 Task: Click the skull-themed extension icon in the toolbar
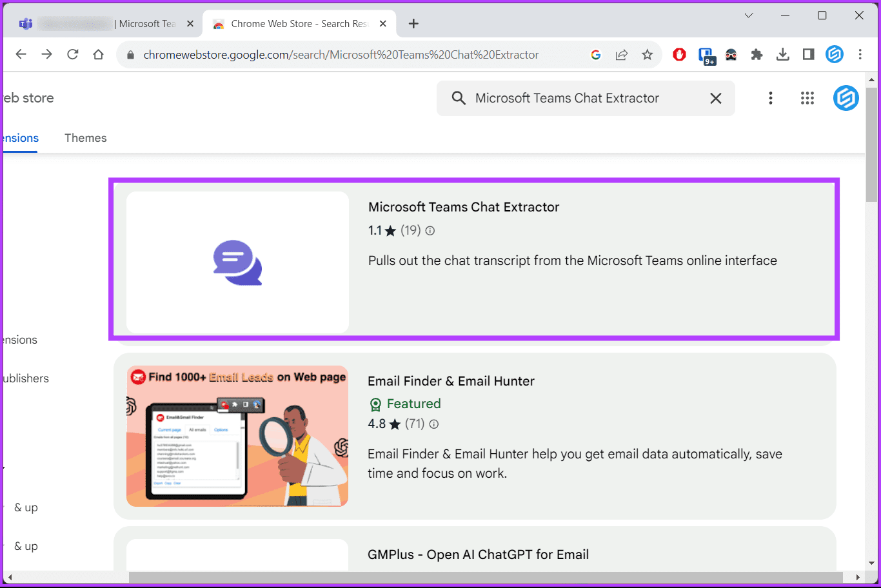tap(731, 55)
